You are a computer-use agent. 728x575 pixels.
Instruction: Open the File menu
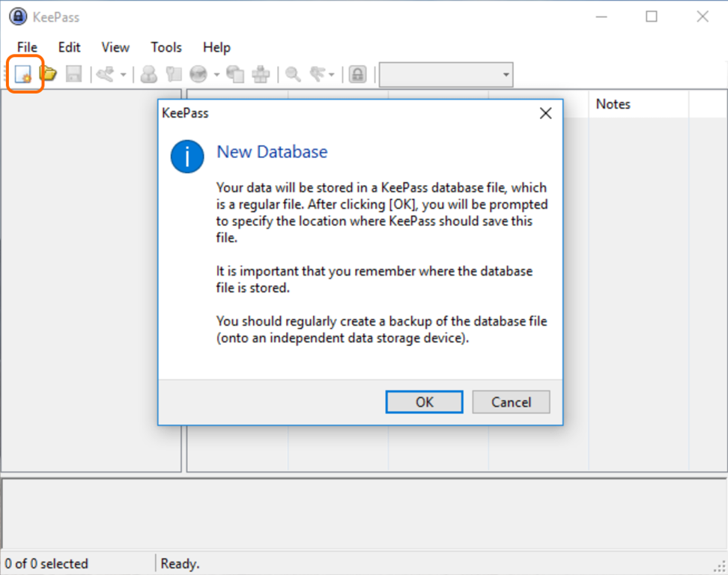[x=27, y=47]
